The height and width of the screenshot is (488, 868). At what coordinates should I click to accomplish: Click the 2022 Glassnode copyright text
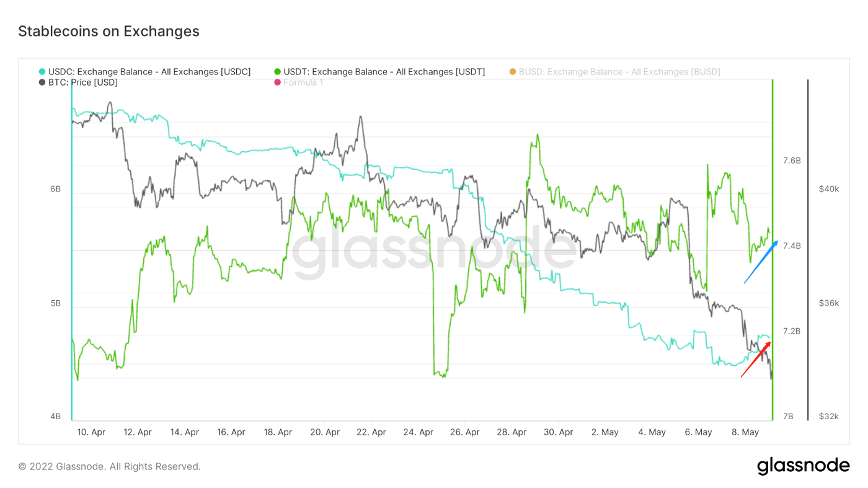(109, 466)
